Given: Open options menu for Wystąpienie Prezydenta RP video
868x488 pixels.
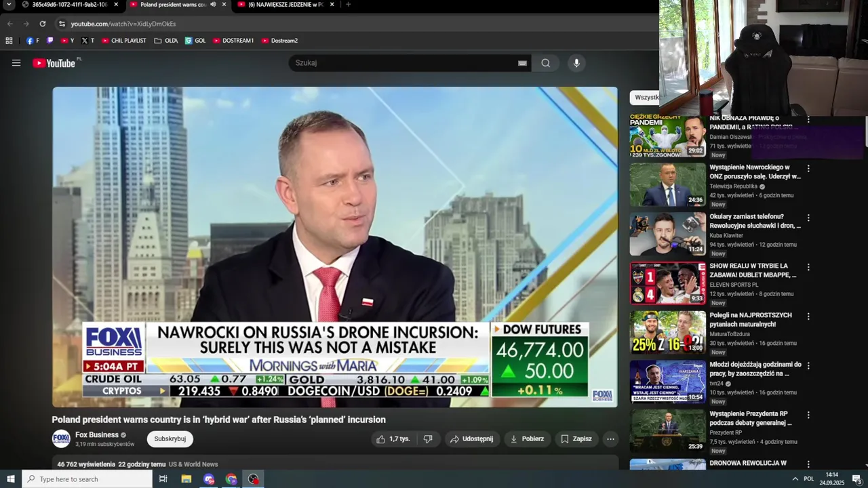Looking at the screenshot, I should point(808,415).
